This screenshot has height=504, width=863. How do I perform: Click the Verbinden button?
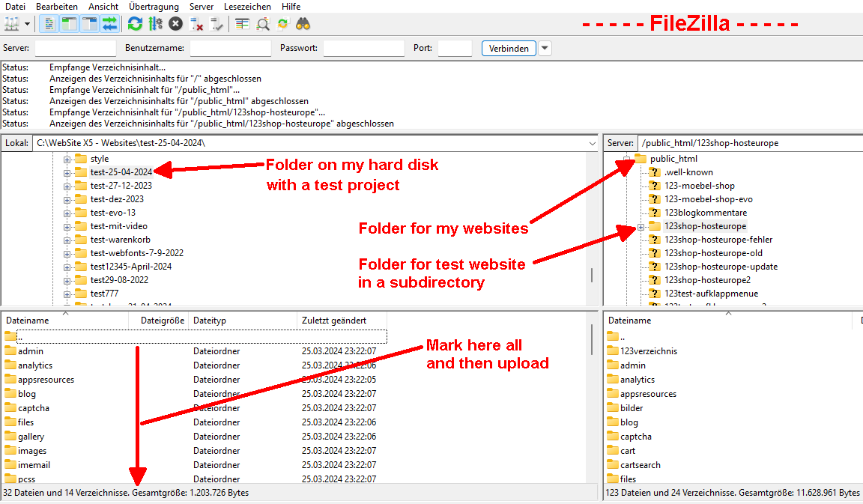509,49
